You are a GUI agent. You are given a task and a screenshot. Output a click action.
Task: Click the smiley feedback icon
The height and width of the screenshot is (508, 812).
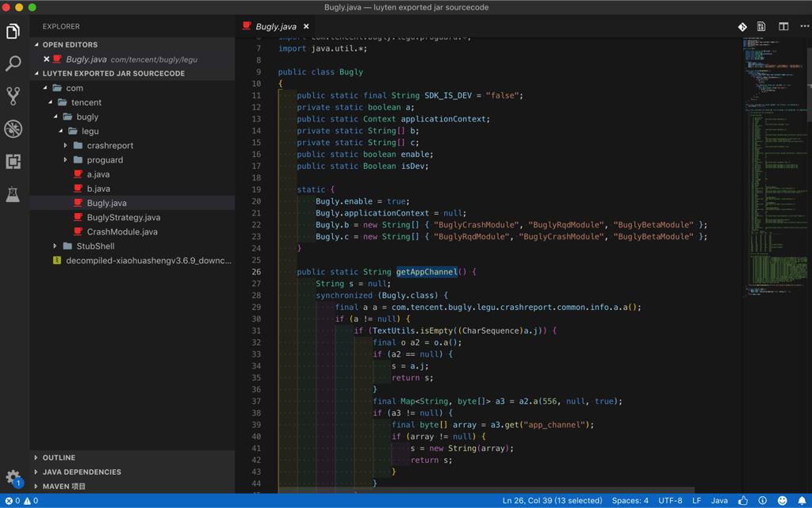(x=782, y=501)
